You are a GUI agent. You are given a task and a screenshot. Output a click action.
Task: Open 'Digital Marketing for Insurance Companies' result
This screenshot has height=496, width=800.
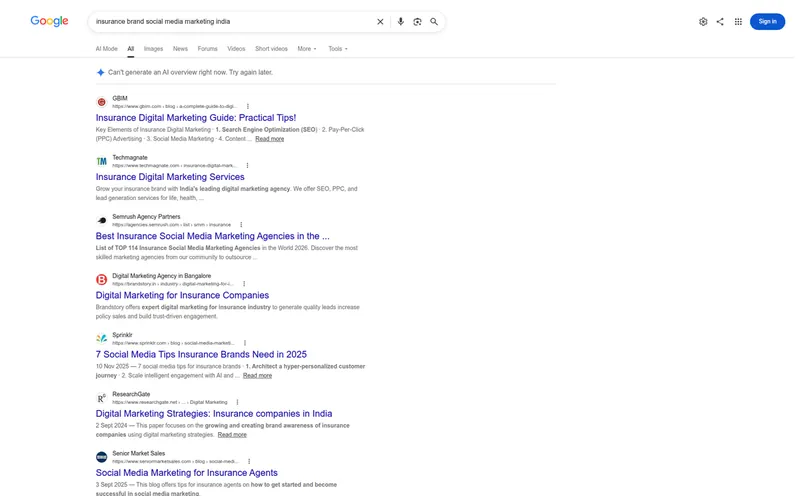182,295
